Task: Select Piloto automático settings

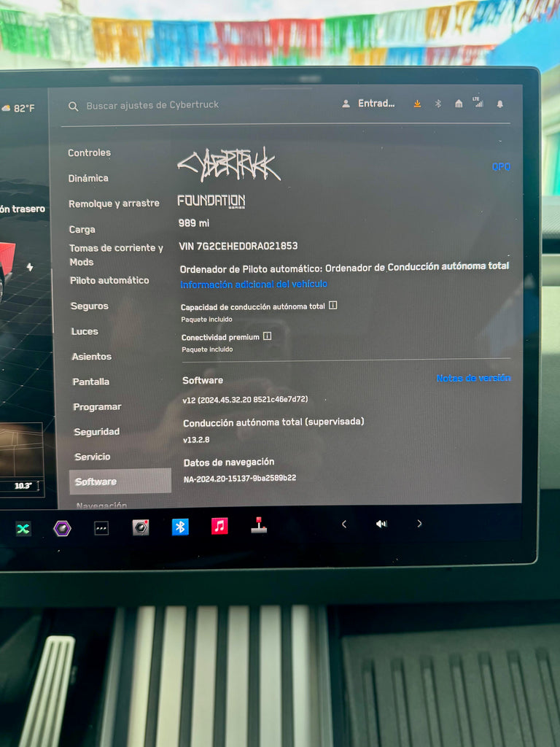Action: click(x=109, y=281)
